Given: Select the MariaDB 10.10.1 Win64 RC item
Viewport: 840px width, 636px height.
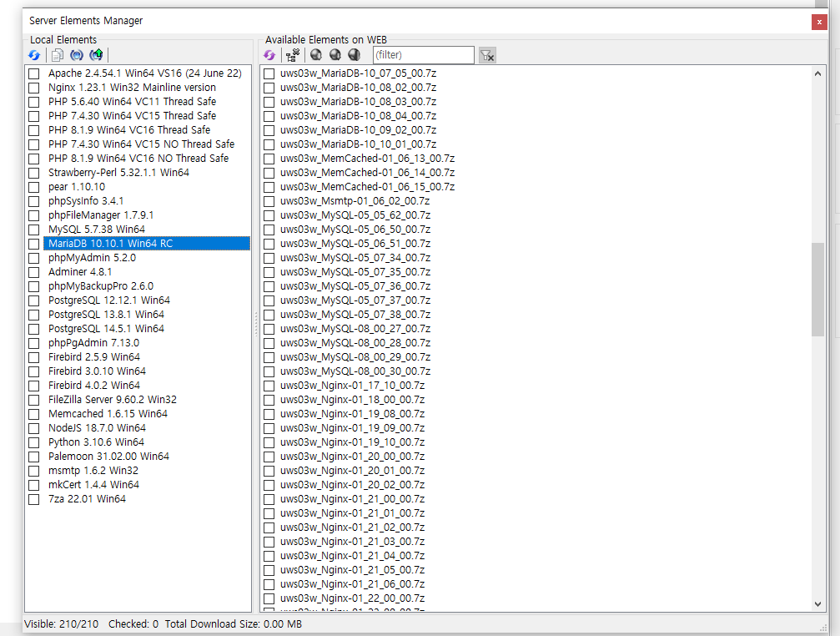Looking at the screenshot, I should 110,244.
